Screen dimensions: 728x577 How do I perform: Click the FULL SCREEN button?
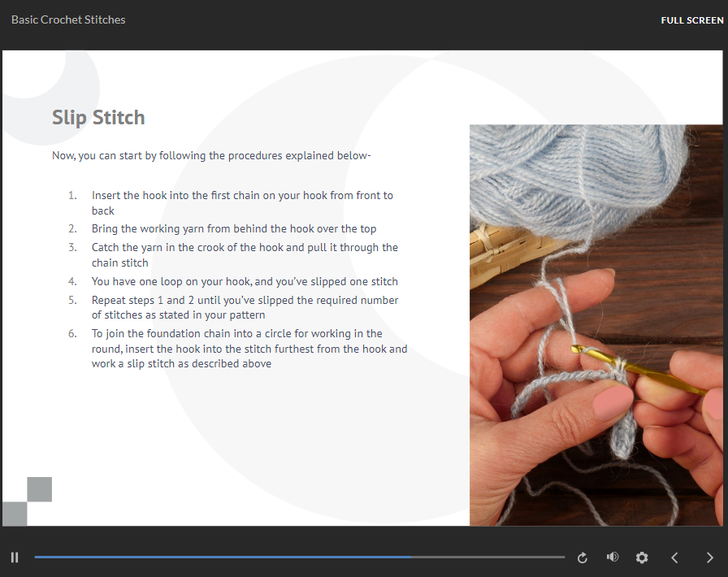click(691, 20)
